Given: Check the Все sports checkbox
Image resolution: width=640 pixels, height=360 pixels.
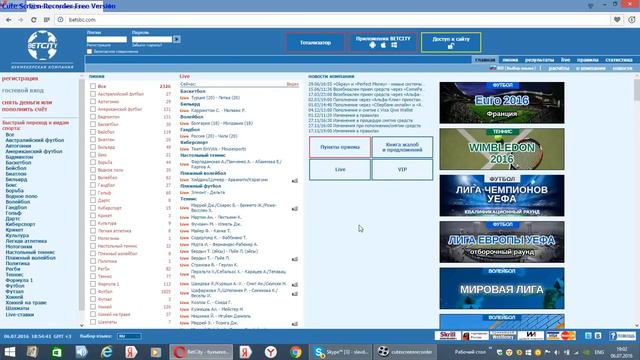Looking at the screenshot, I should pyautogui.click(x=93, y=86).
